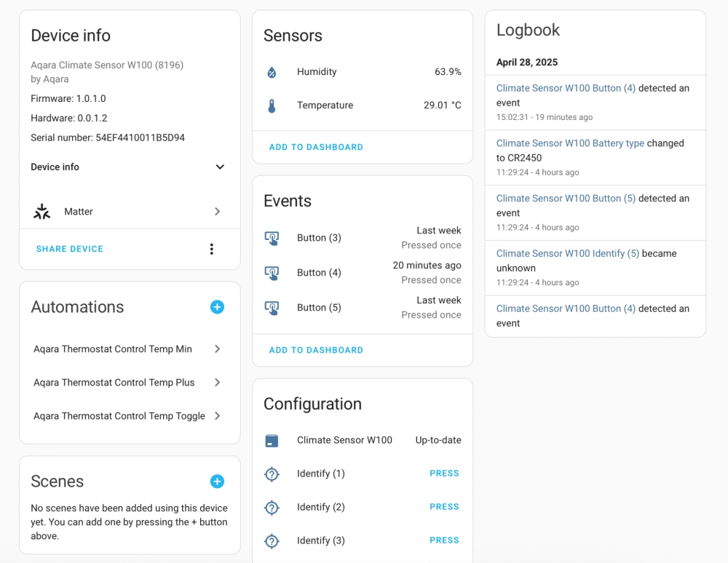Open Climate Sensor W100 Battery type logbook link
Viewport: 728px width, 563px height.
pyautogui.click(x=570, y=143)
